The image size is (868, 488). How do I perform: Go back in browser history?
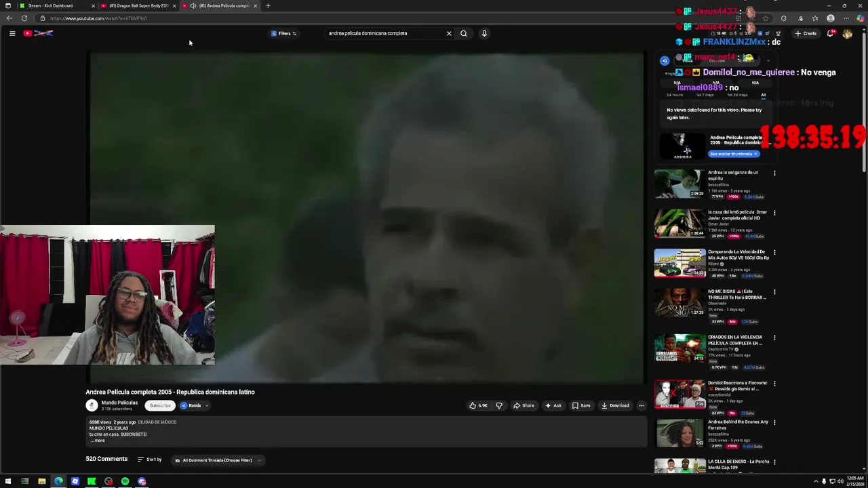(x=9, y=18)
